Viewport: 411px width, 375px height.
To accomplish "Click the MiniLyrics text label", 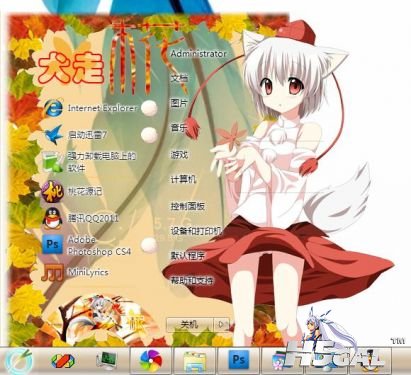I will pyautogui.click(x=88, y=272).
